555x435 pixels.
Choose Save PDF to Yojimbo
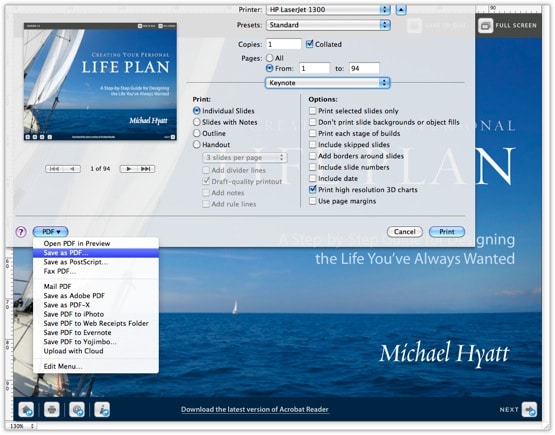point(96,342)
